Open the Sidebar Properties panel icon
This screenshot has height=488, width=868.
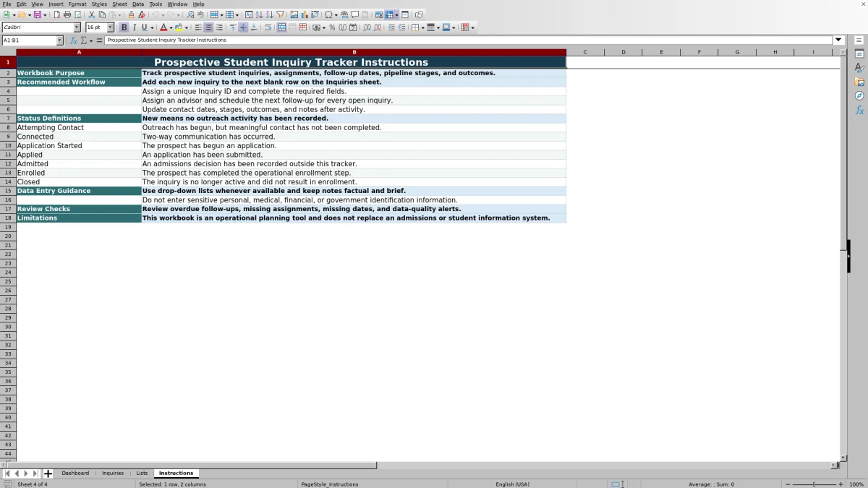click(x=859, y=54)
